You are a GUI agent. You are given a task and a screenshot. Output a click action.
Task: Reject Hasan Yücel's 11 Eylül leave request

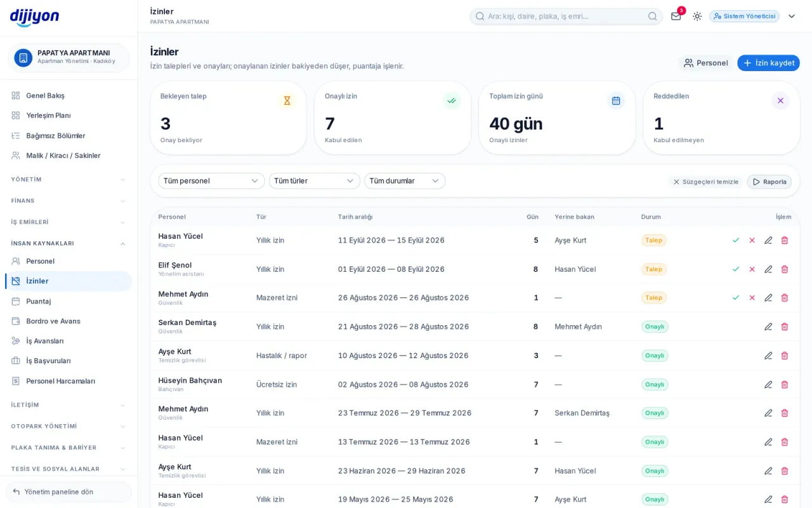[752, 240]
